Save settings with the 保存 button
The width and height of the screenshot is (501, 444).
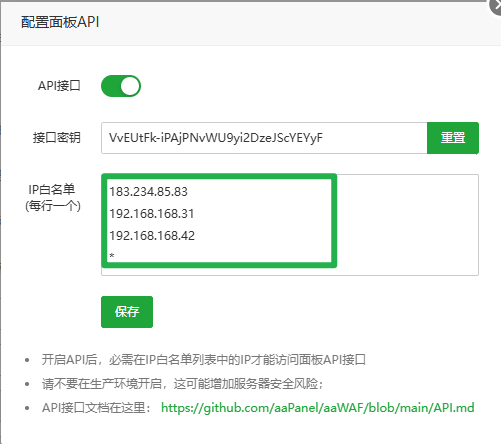pyautogui.click(x=127, y=312)
